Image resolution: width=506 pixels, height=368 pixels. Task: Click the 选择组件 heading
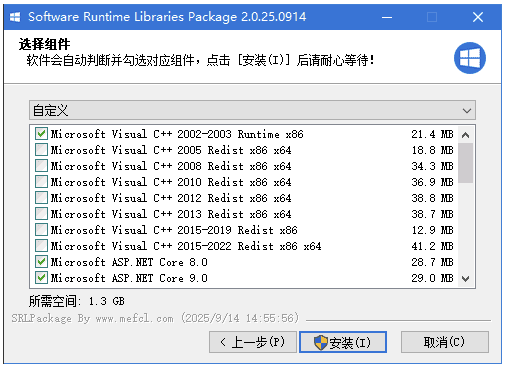(44, 44)
